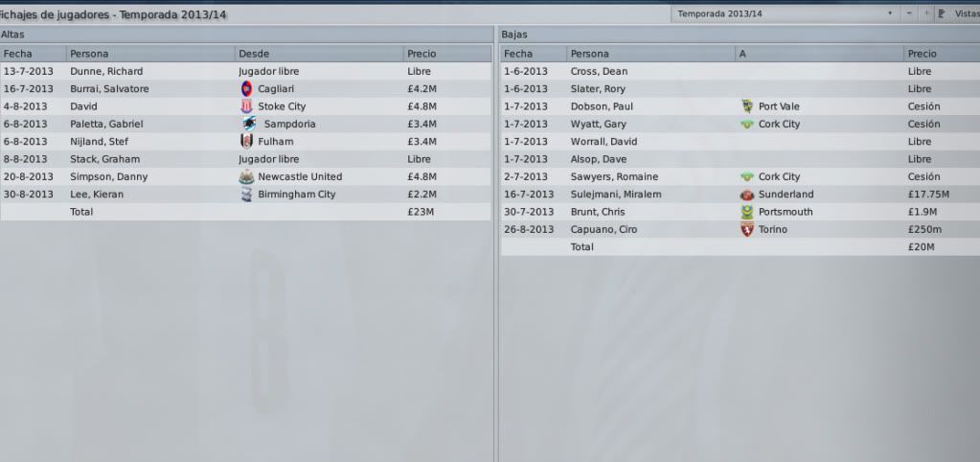This screenshot has width=980, height=462.
Task: Open player Sulejmani, Miralem
Action: tap(616, 195)
